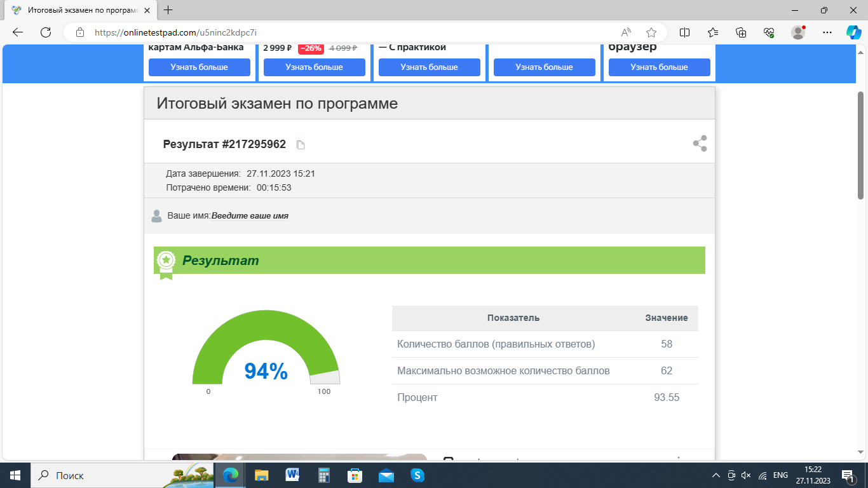Open Edge split screen view
868x488 pixels.
pos(685,32)
